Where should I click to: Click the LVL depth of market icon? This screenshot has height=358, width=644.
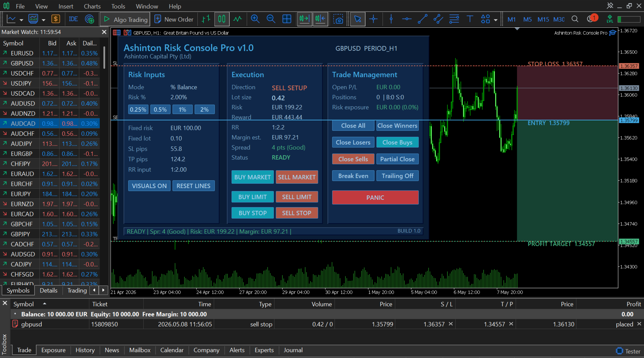tap(610, 19)
